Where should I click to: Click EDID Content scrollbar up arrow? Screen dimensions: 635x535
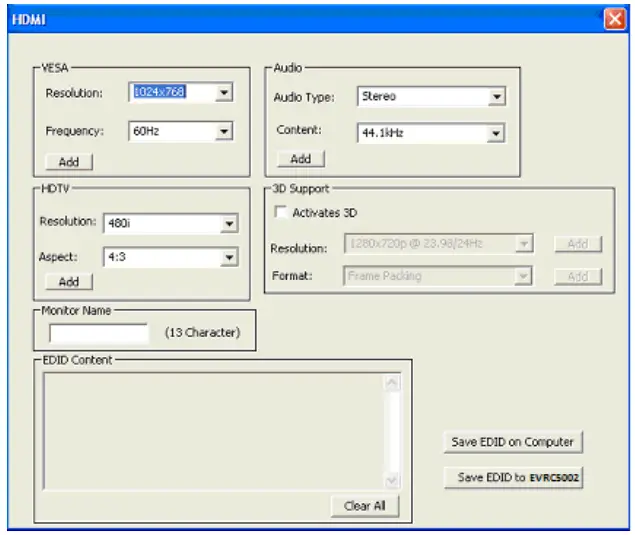392,383
